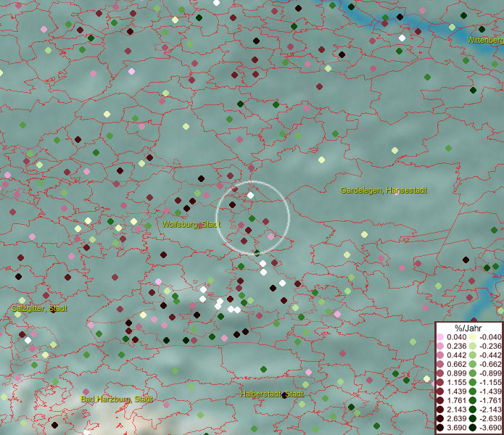The width and height of the screenshot is (504, 435).
Task: Click the -1.155 legend value text
Action: coord(490,382)
